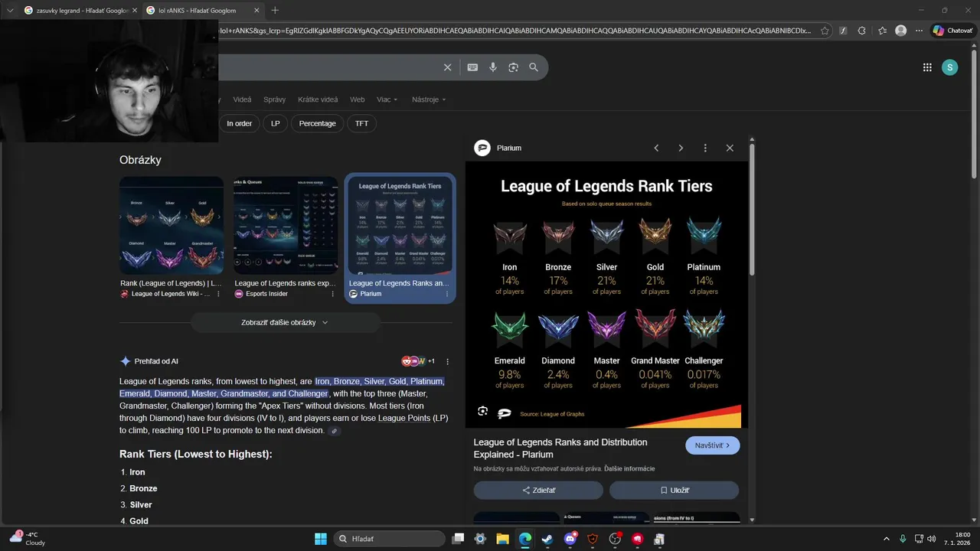Viewport: 980px width, 551px height.
Task: Click the AI overview link chip icon
Action: click(334, 431)
